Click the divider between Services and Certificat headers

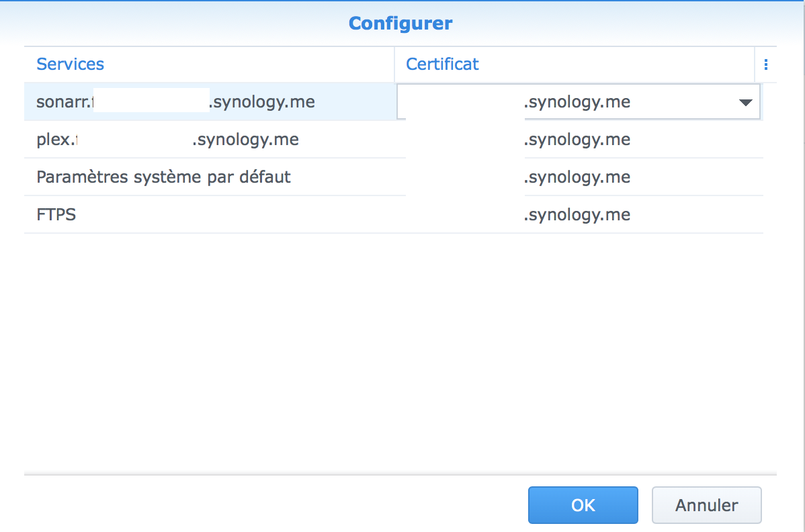pyautogui.click(x=394, y=64)
